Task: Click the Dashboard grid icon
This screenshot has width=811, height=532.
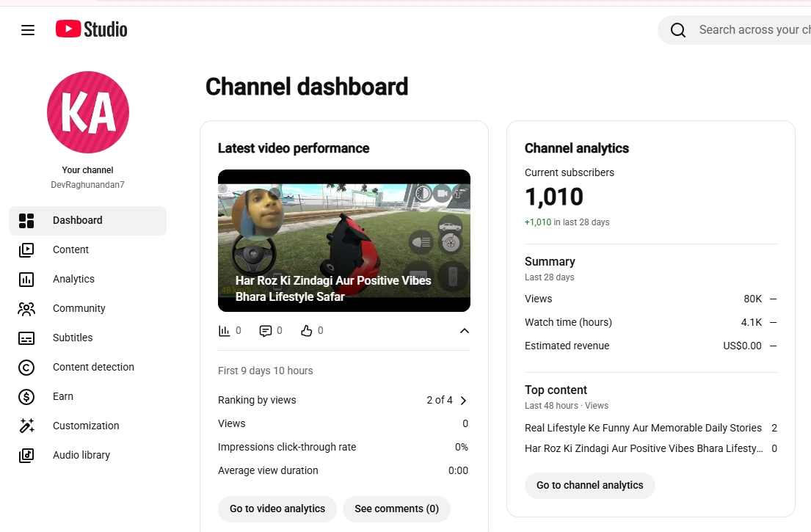Action: pos(26,221)
